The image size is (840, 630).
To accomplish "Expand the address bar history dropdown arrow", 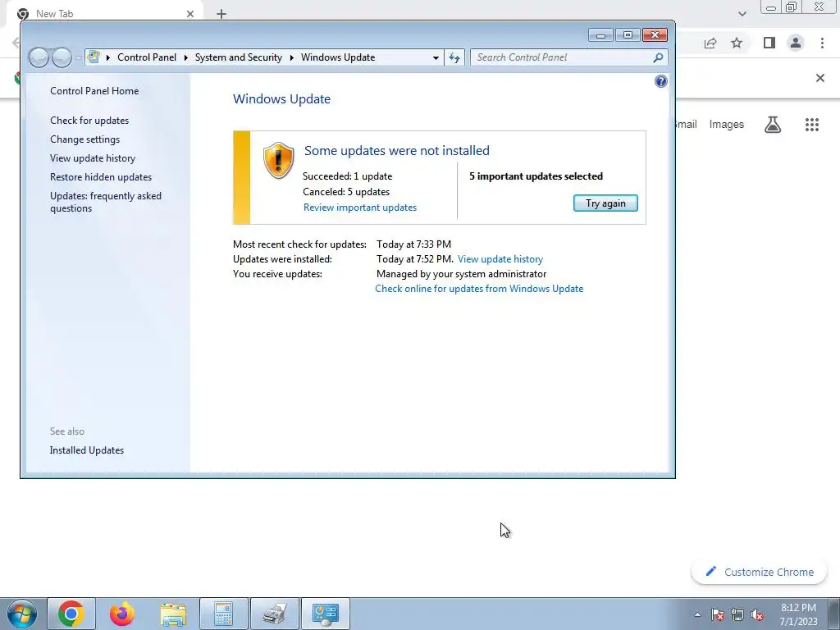I will pyautogui.click(x=436, y=58).
